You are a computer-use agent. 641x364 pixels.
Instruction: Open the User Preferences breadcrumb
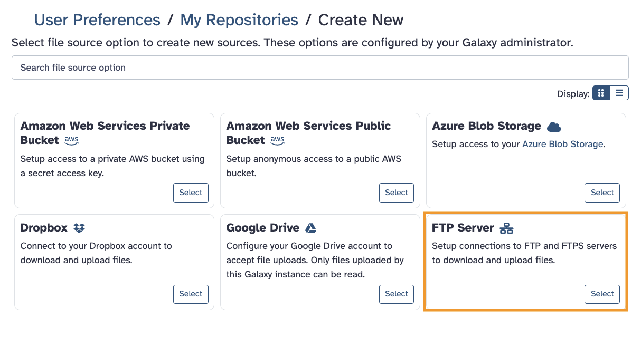click(97, 20)
